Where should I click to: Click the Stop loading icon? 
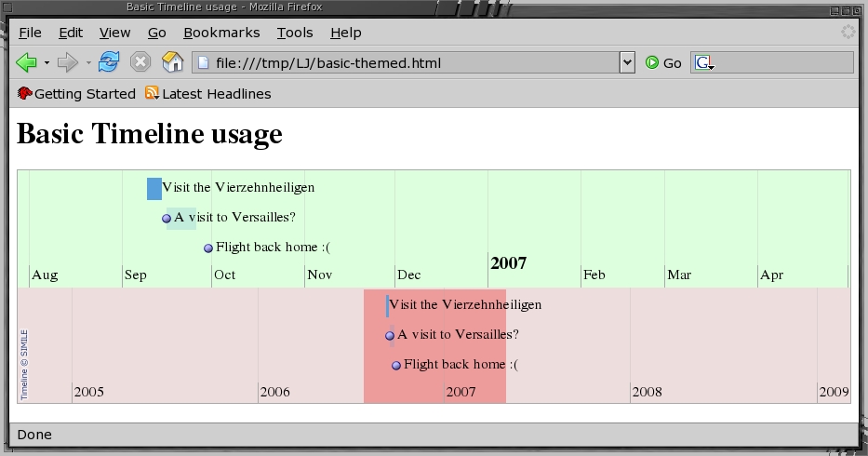[140, 62]
